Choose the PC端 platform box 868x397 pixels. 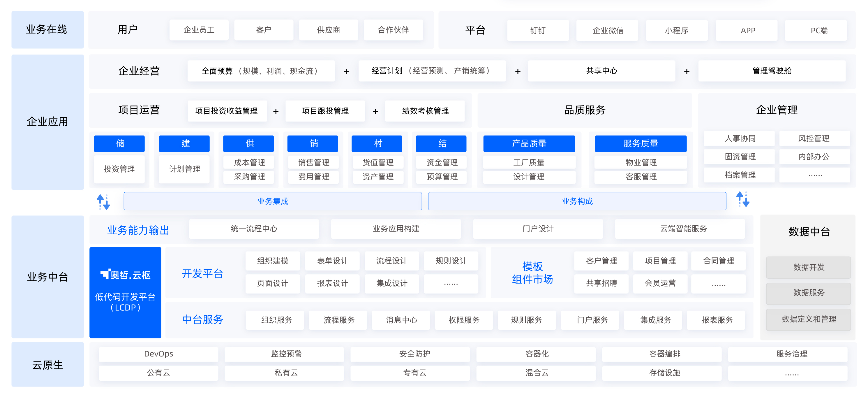(816, 30)
